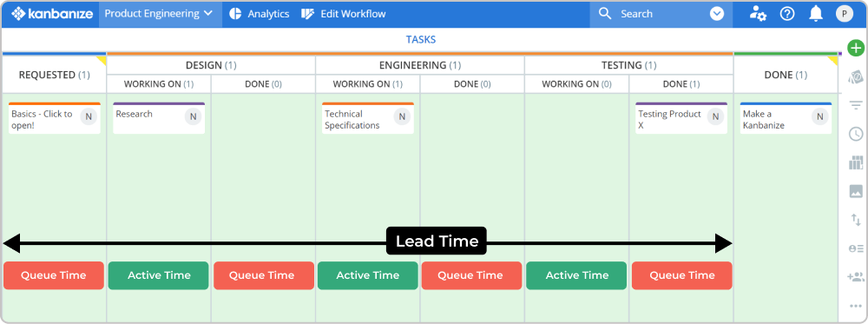The height and width of the screenshot is (324, 868).
Task: Open the three dots more options icon
Action: (x=856, y=306)
